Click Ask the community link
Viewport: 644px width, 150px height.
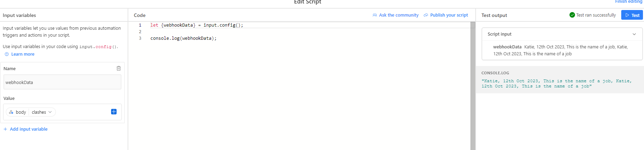(x=399, y=15)
